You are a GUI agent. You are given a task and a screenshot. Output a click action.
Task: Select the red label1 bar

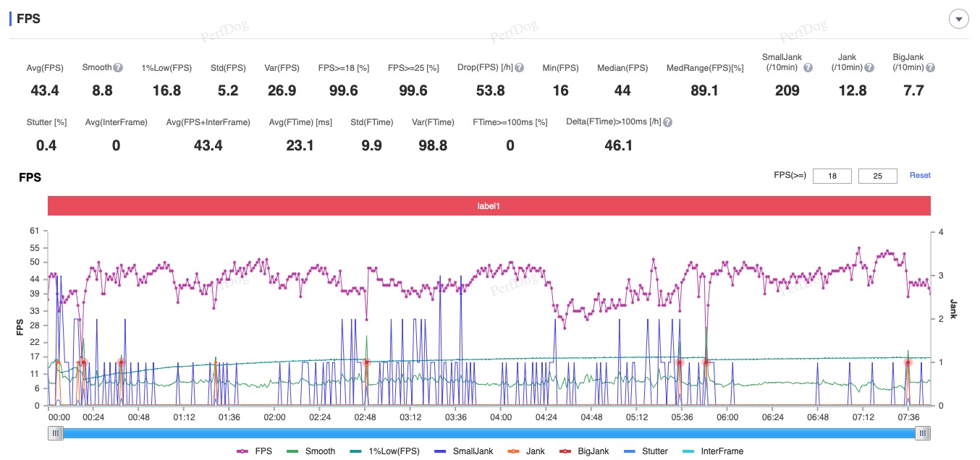(489, 206)
